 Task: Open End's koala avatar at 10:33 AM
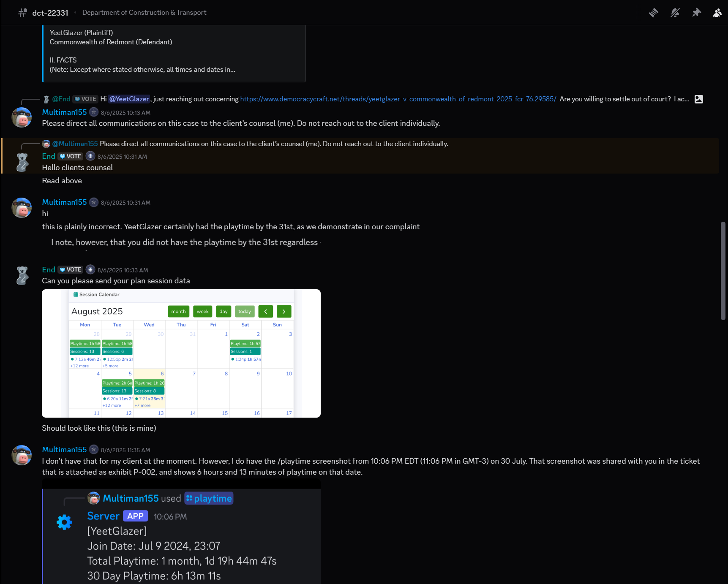pos(22,275)
